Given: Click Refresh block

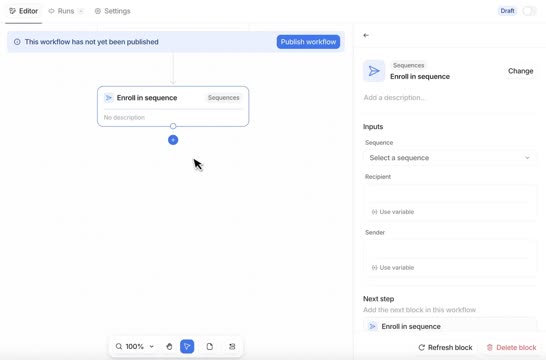Looking at the screenshot, I should click(x=445, y=347).
